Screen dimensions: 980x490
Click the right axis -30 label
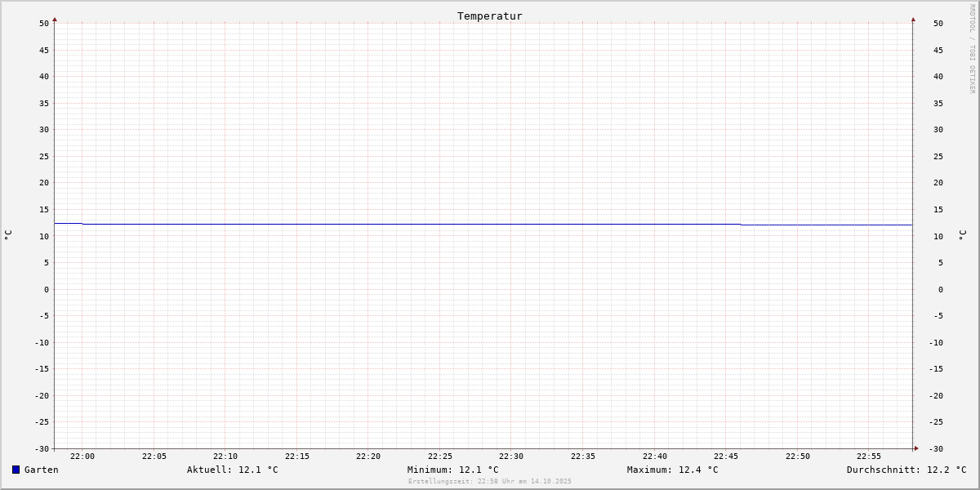pos(938,448)
